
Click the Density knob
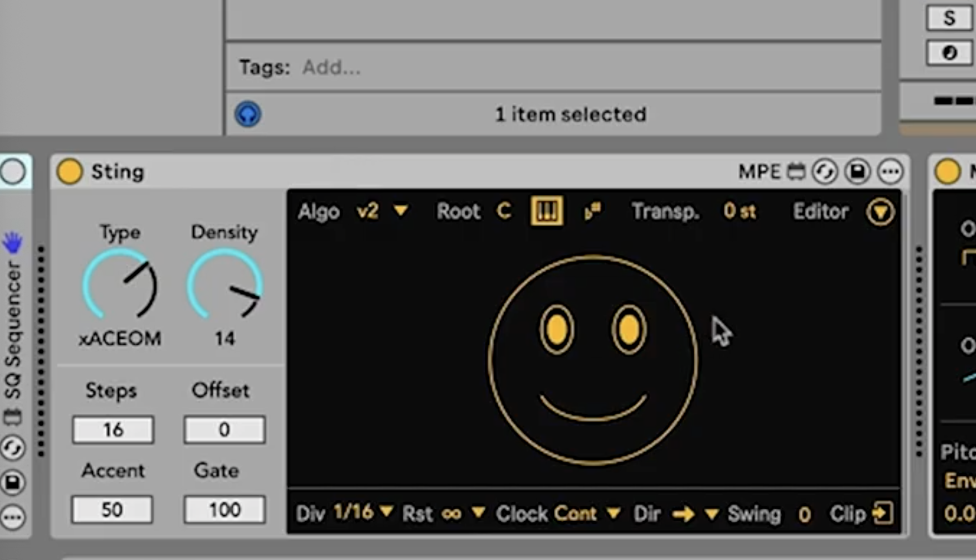tap(225, 285)
